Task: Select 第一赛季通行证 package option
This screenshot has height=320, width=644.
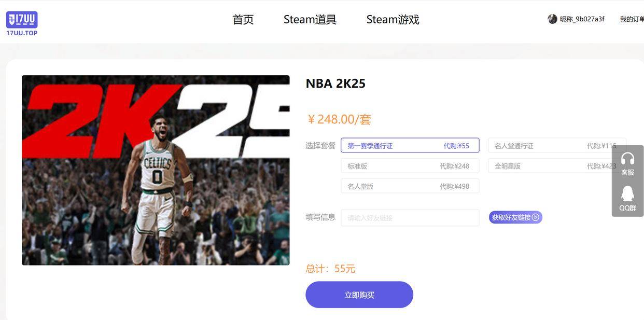Action: pyautogui.click(x=410, y=146)
